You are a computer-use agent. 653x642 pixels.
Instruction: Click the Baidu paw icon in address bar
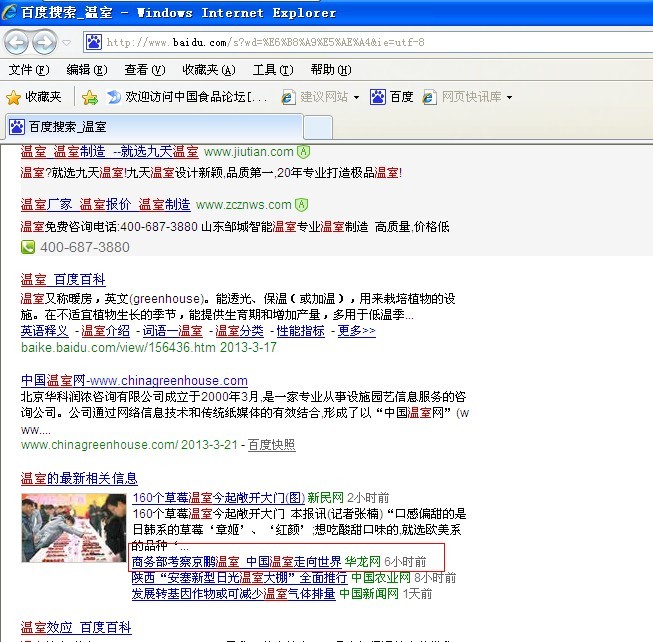94,42
